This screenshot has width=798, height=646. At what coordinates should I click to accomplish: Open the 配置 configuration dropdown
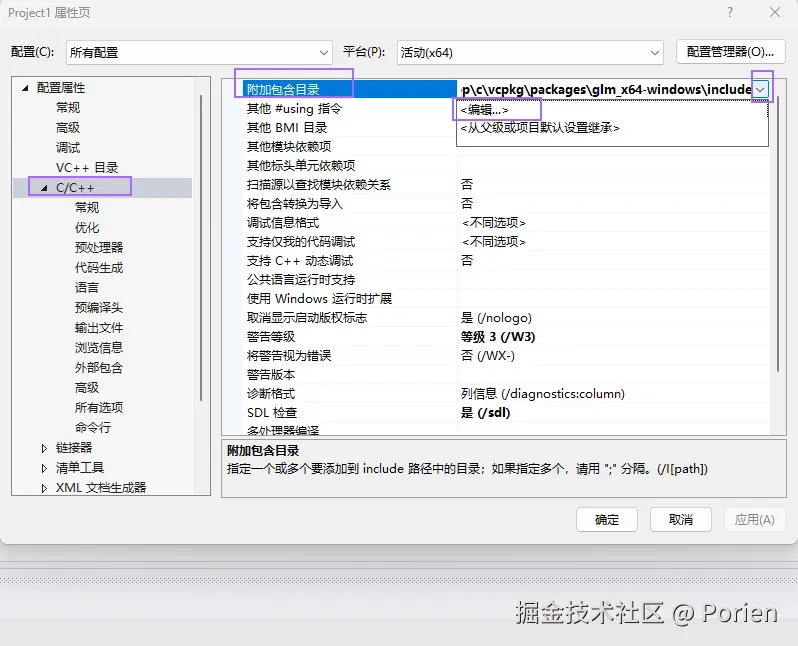pyautogui.click(x=199, y=52)
